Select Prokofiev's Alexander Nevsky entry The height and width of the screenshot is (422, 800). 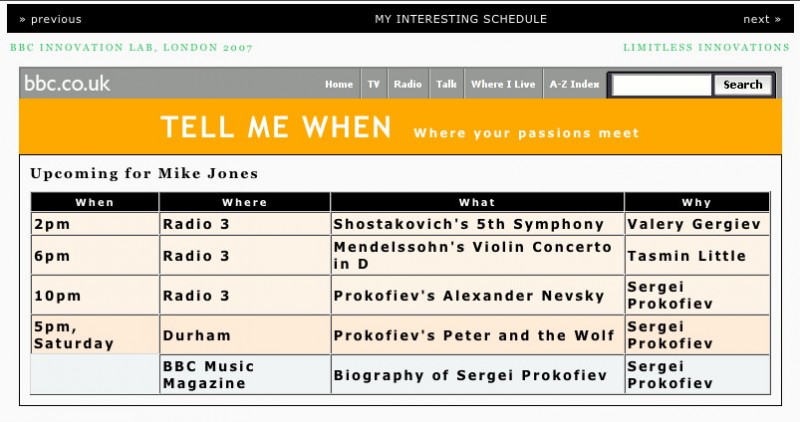pos(468,296)
